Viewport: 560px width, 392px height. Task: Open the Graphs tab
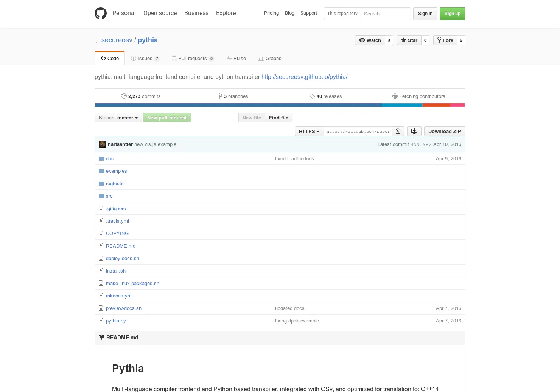click(x=270, y=58)
